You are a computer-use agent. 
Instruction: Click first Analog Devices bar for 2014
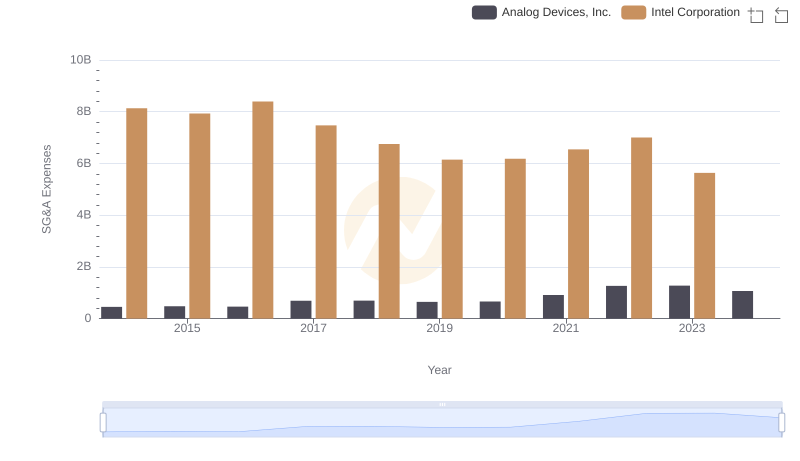point(111,313)
